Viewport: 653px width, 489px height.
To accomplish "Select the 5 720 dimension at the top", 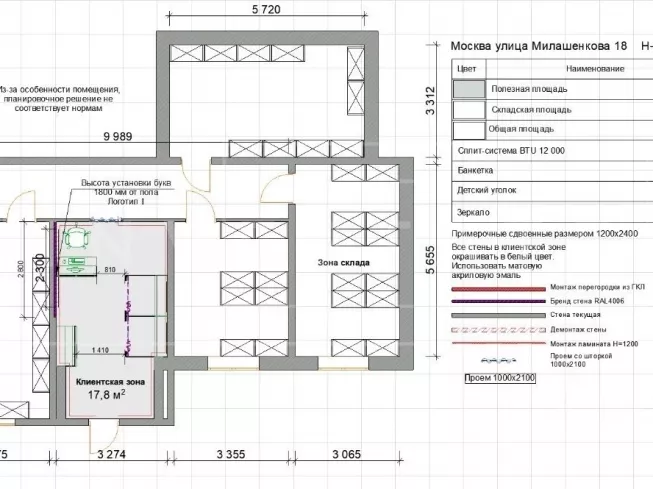I will coord(265,9).
